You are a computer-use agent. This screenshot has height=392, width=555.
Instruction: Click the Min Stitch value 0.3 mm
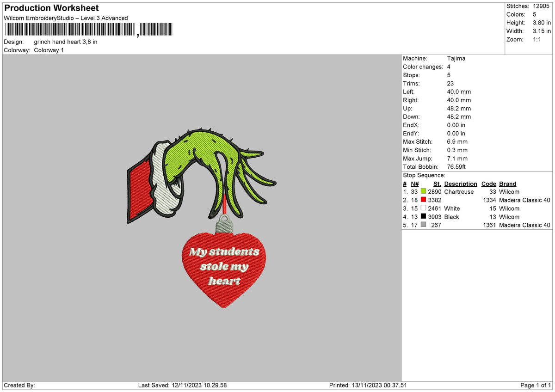(x=457, y=150)
